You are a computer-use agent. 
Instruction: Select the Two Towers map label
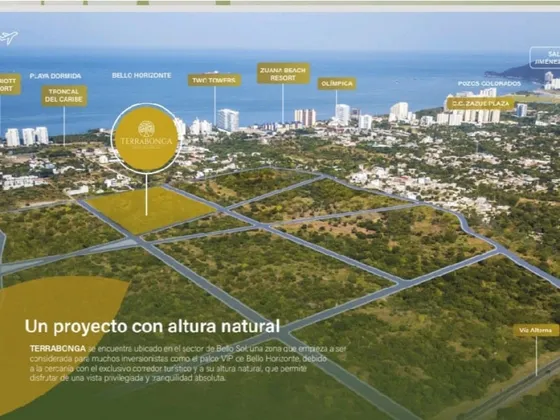pyautogui.click(x=214, y=80)
